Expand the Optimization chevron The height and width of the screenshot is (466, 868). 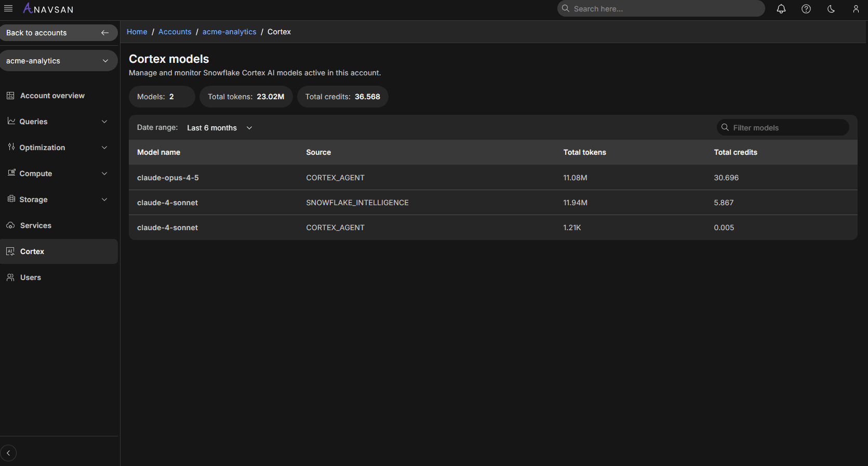point(104,148)
